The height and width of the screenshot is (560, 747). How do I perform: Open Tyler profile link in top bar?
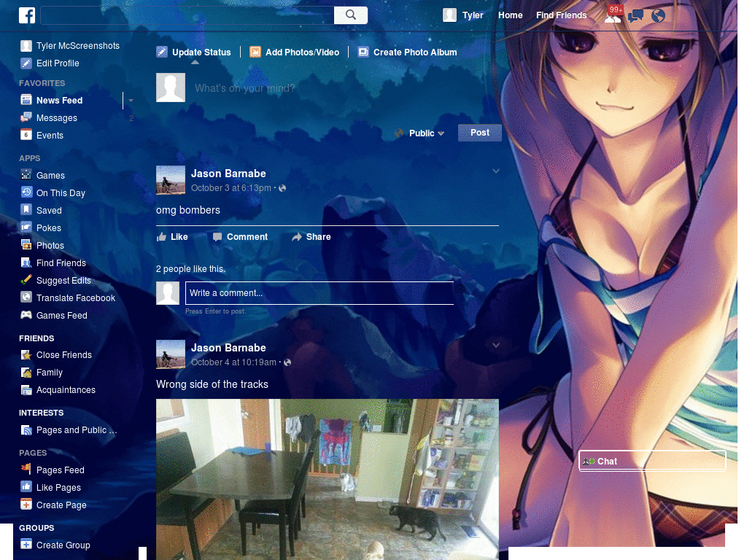point(473,15)
